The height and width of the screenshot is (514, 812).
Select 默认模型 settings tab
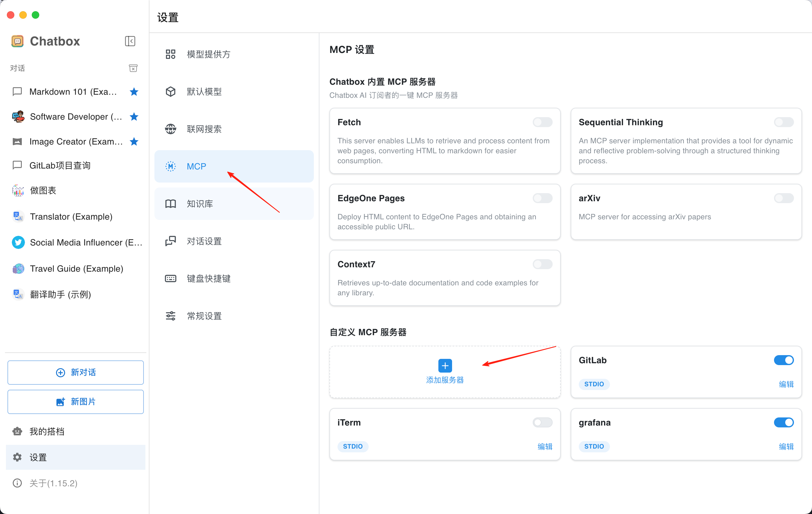click(234, 92)
